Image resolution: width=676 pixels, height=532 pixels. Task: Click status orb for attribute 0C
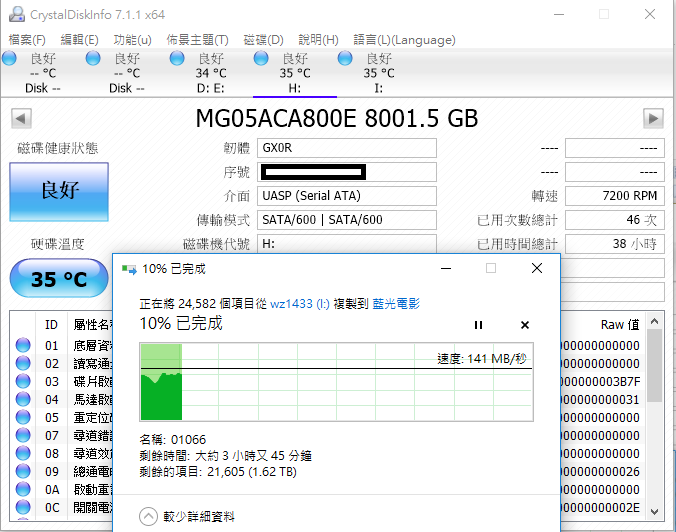tap(23, 507)
